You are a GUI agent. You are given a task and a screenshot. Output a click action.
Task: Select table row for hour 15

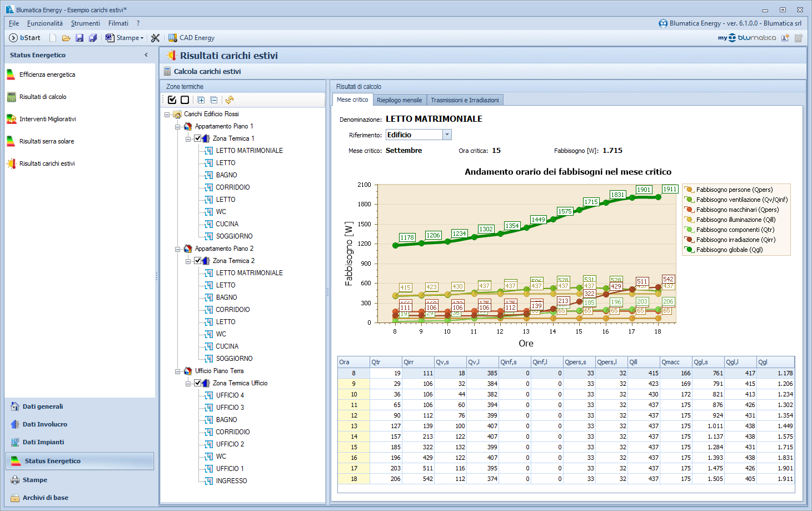point(566,447)
